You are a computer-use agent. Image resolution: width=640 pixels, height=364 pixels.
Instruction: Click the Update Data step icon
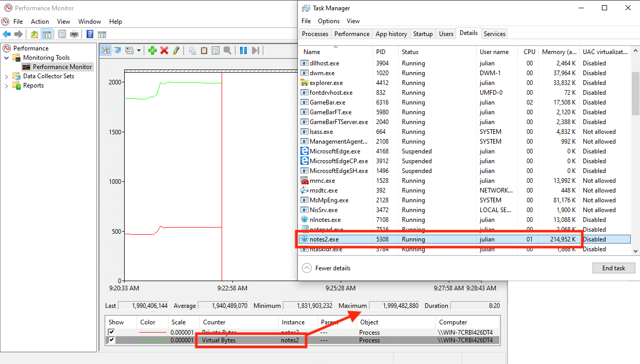pyautogui.click(x=256, y=50)
